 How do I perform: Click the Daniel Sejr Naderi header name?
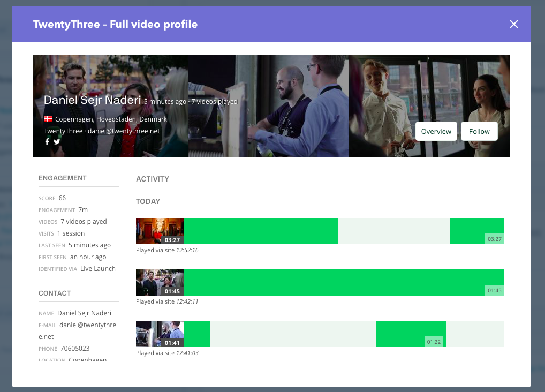(93, 100)
